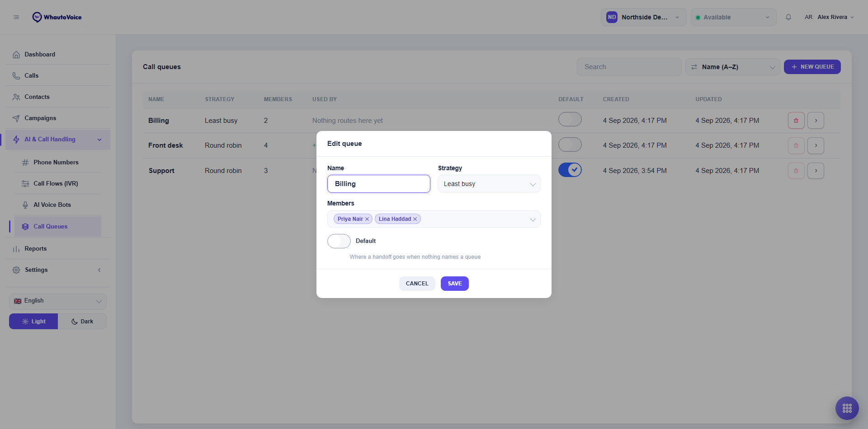The width and height of the screenshot is (868, 429).
Task: Open Phone Numbers submenu item
Action: [58, 162]
